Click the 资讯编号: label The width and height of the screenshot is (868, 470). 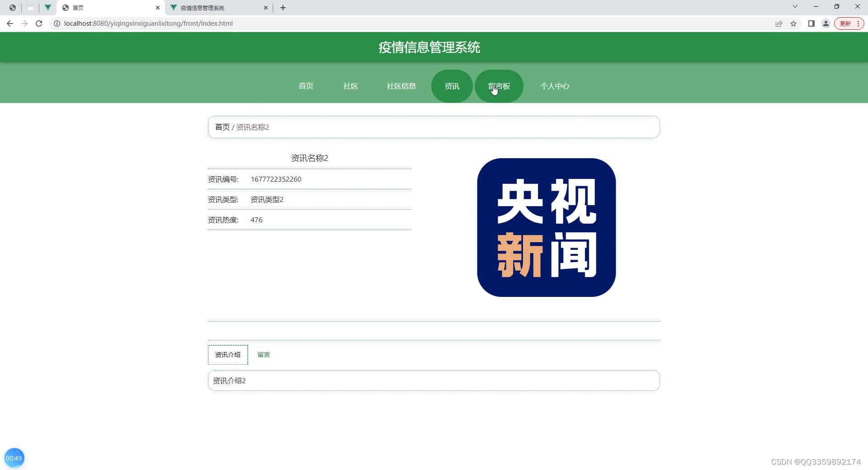pos(223,179)
